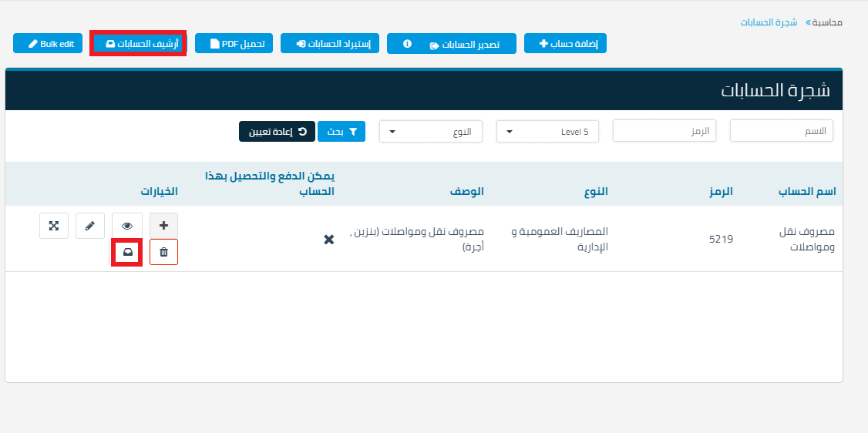View account details with the eye icon

click(x=127, y=226)
